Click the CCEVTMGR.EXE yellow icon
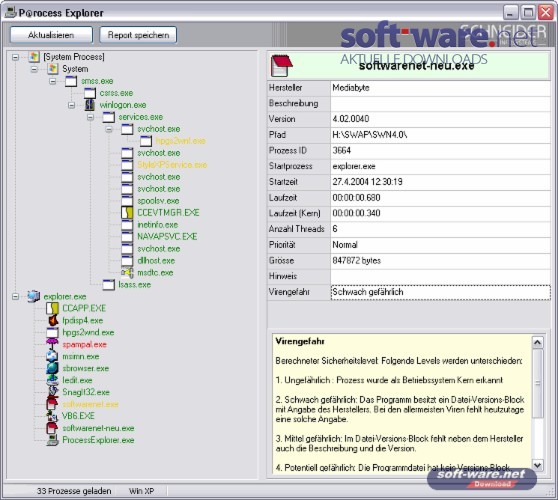This screenshot has width=558, height=500. (x=127, y=213)
